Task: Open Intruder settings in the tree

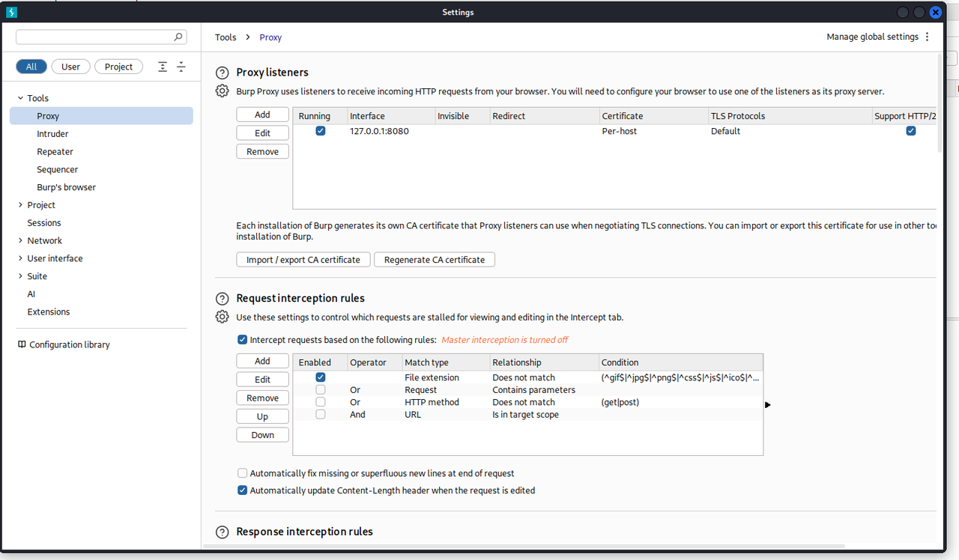Action: (x=52, y=134)
